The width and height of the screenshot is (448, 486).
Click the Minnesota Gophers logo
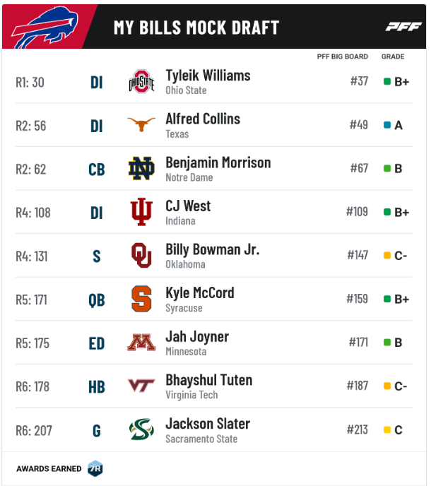coord(141,343)
